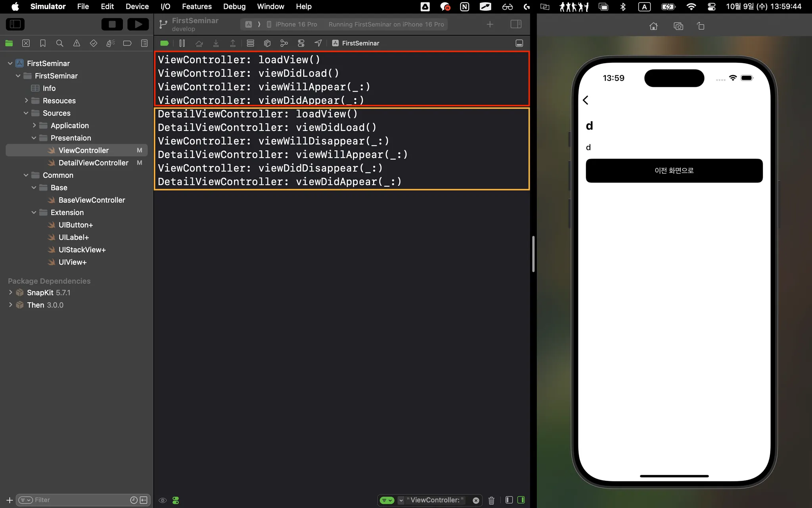Image resolution: width=812 pixels, height=508 pixels.
Task: Toggle breakpoints activation green button
Action: point(164,43)
